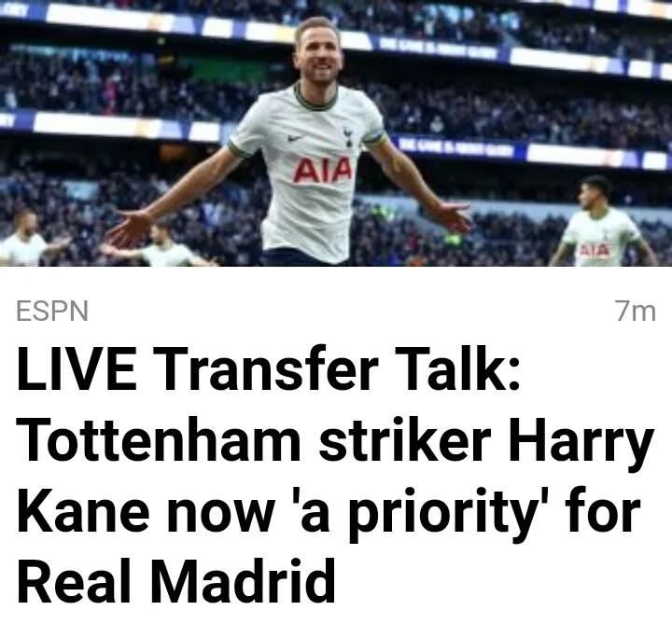Image resolution: width=672 pixels, height=624 pixels.
Task: Click the small AIA logo on right background player
Action: pyautogui.click(x=595, y=249)
